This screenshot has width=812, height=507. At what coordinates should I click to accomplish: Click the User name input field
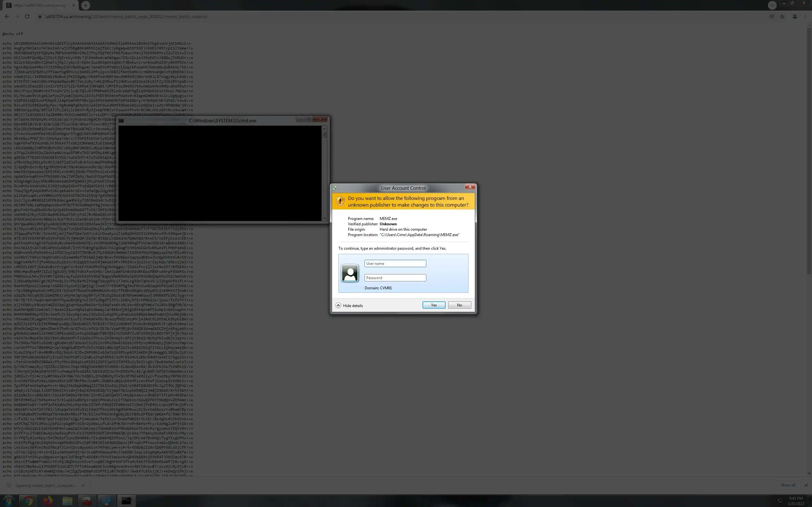[x=395, y=264]
